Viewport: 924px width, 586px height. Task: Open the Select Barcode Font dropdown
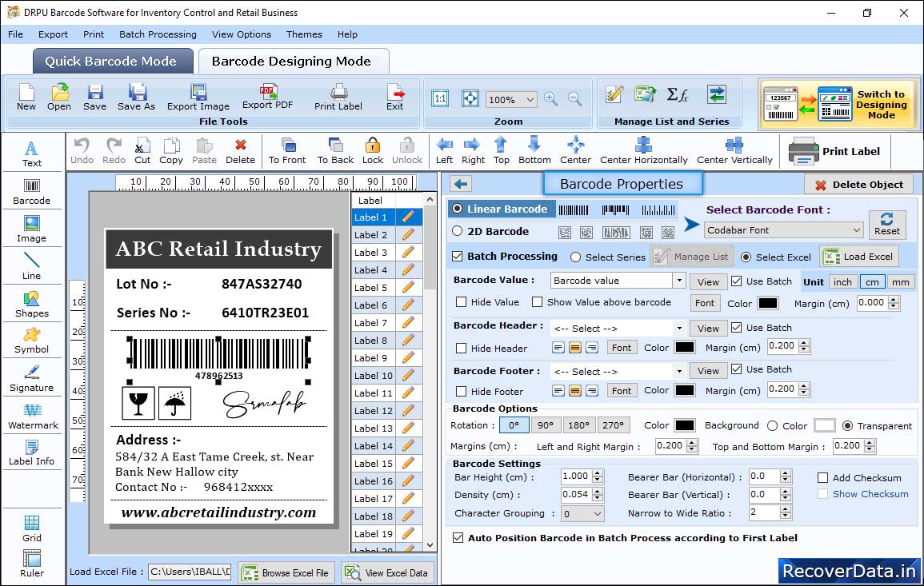[x=784, y=230]
